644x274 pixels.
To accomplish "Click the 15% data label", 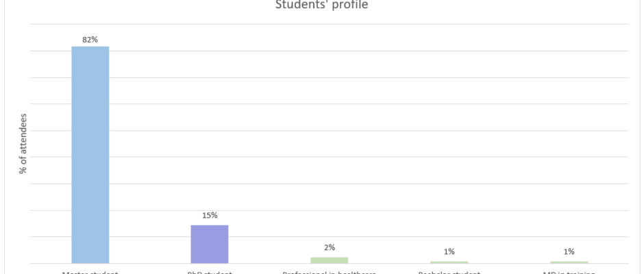I will click(x=210, y=216).
